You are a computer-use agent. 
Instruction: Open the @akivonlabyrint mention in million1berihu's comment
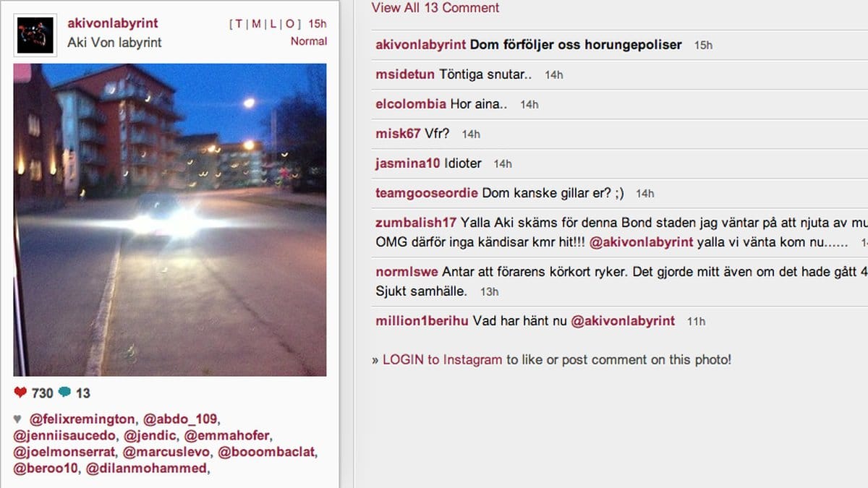point(623,321)
